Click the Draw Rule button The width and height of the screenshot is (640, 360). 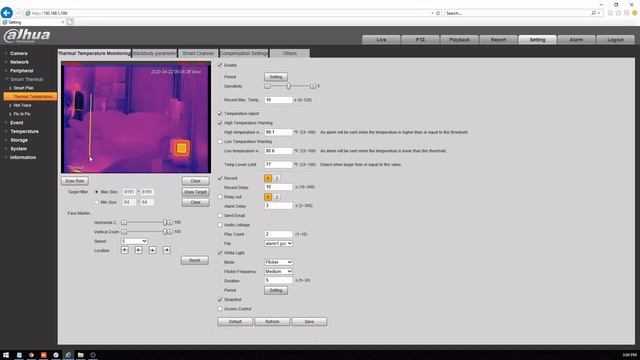75,181
